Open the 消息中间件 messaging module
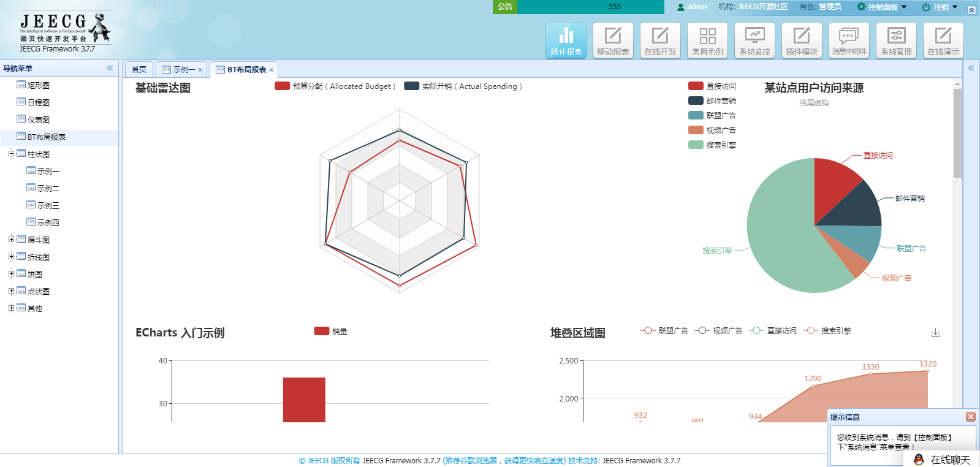Image resolution: width=980 pixels, height=467 pixels. click(x=849, y=40)
